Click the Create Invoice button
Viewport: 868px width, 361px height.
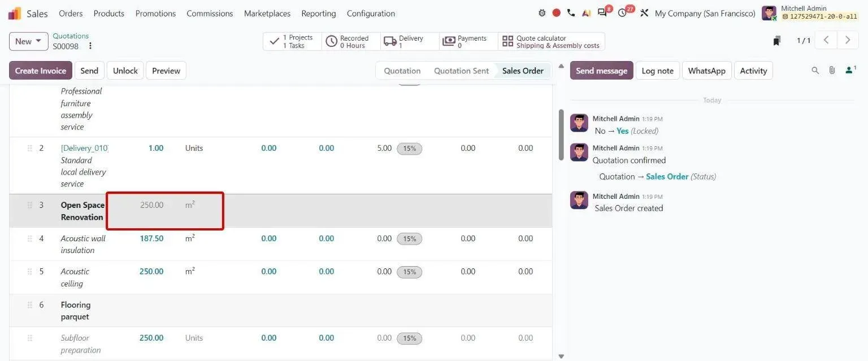(x=41, y=71)
